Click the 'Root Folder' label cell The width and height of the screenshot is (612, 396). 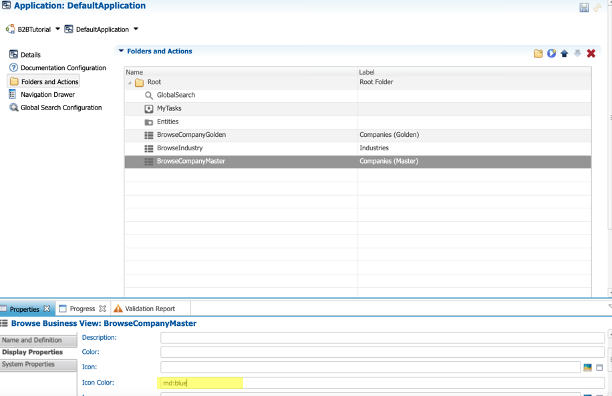pos(376,82)
